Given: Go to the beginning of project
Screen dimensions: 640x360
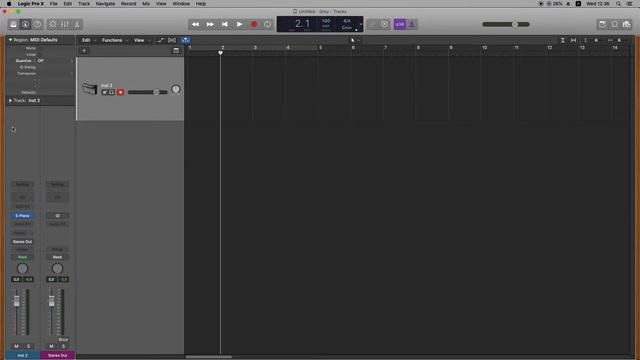Looking at the screenshot, I should (x=224, y=24).
